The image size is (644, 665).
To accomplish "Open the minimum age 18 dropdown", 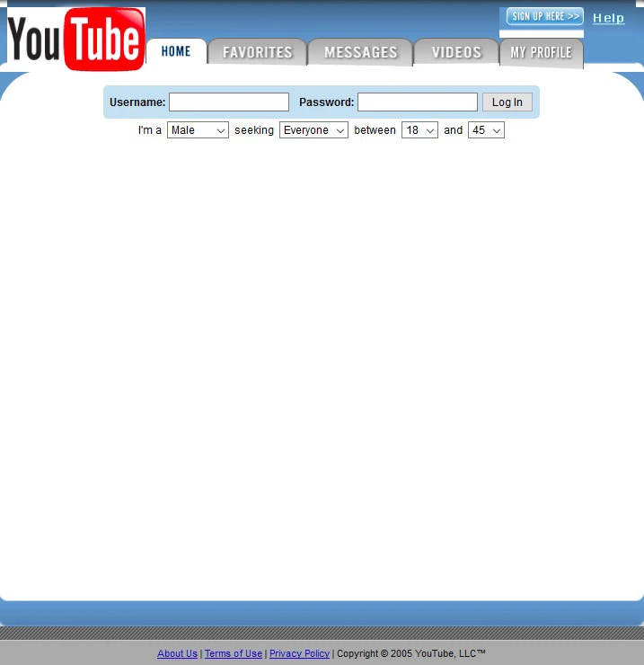I will coord(419,130).
